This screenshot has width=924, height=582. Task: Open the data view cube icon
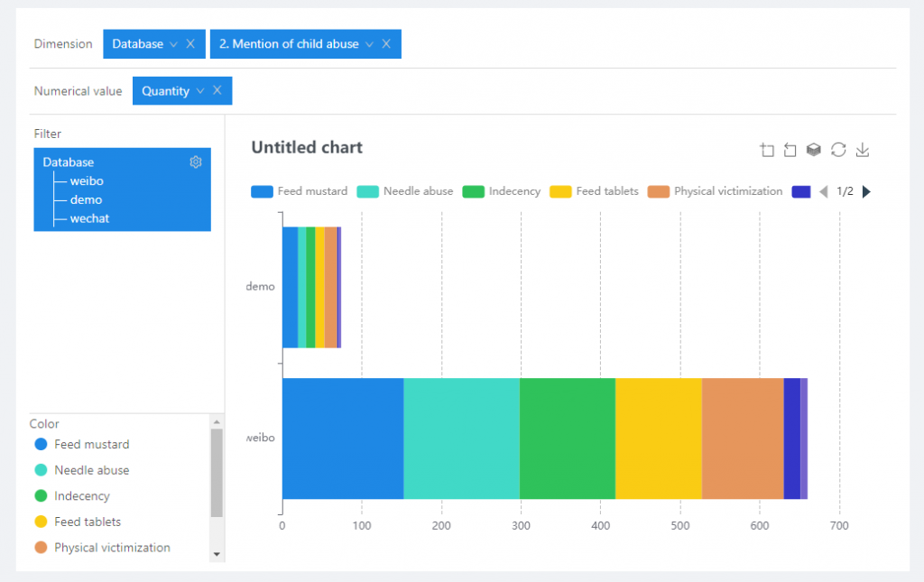pyautogui.click(x=814, y=150)
